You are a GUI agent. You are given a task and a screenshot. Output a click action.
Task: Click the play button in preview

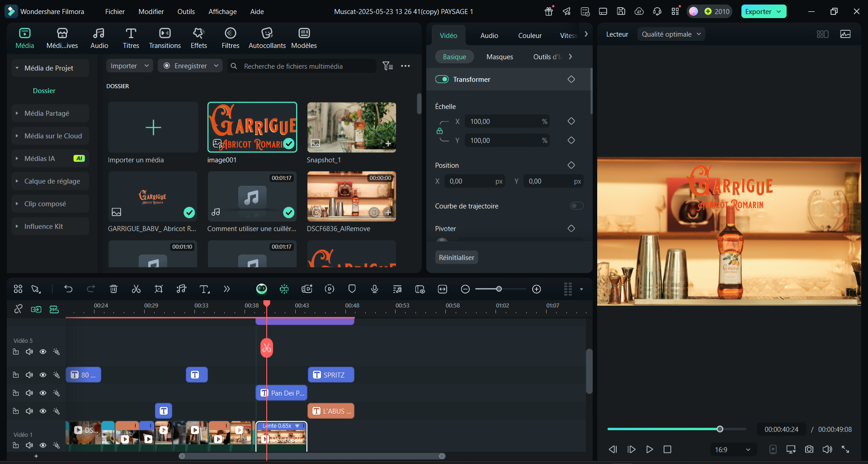(650, 449)
